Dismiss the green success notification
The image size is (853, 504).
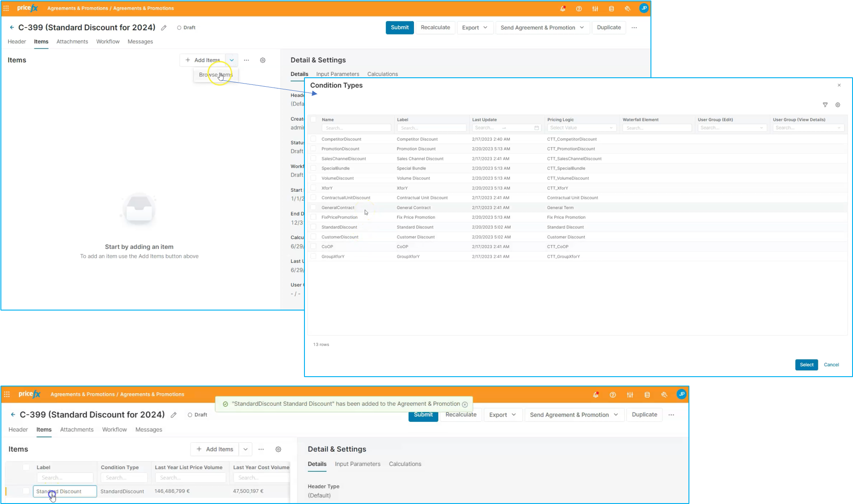pyautogui.click(x=465, y=404)
